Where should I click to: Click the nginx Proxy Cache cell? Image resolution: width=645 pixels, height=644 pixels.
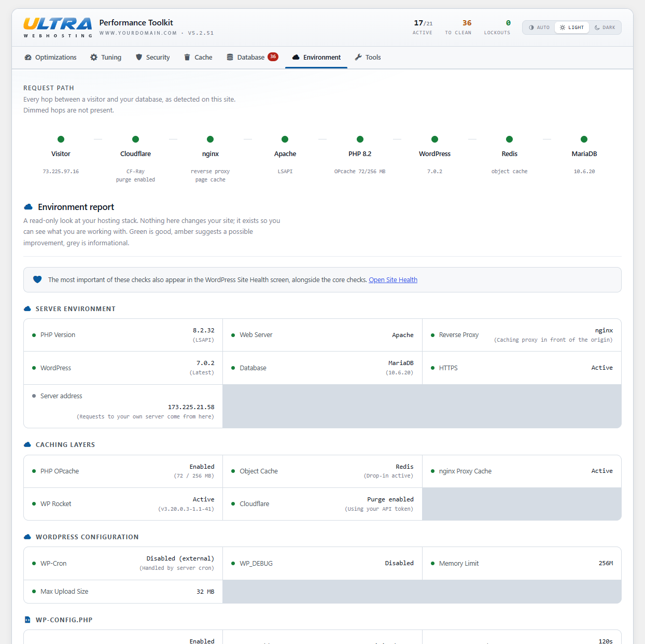(x=522, y=471)
